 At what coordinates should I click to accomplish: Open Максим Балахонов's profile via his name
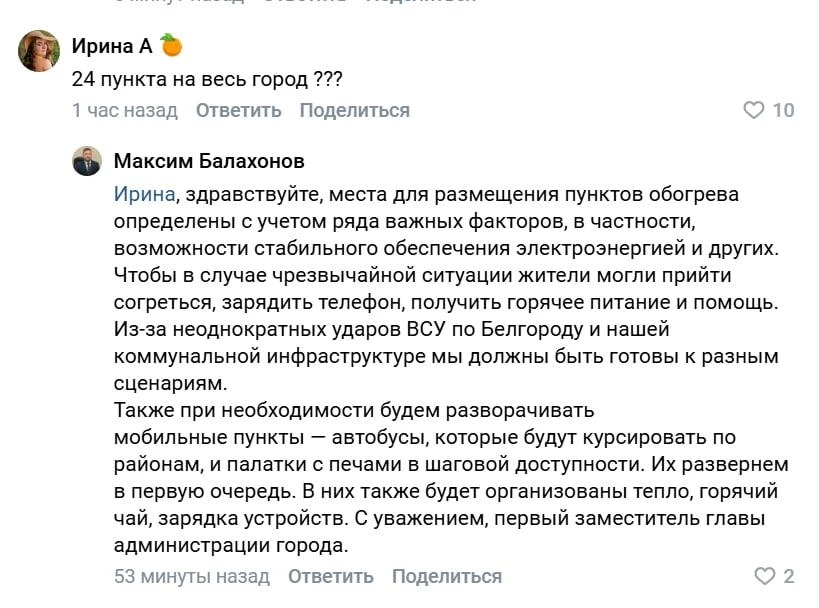(x=209, y=161)
